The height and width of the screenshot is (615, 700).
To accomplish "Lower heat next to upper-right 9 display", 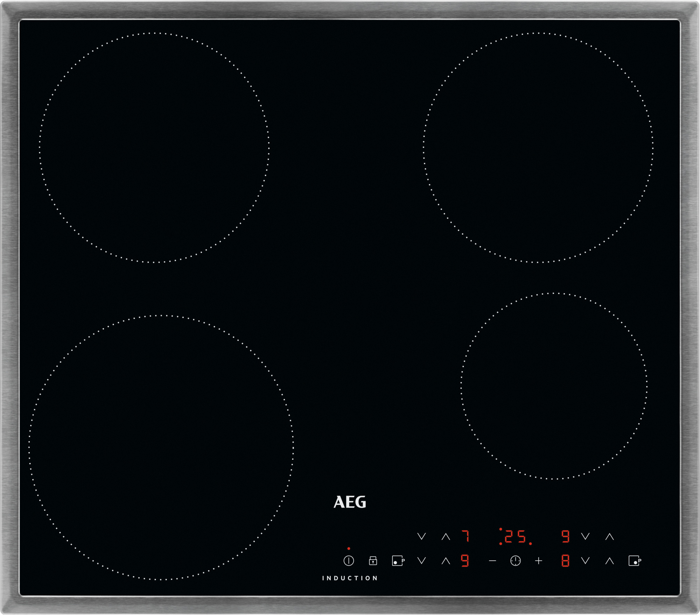I will coord(586,536).
